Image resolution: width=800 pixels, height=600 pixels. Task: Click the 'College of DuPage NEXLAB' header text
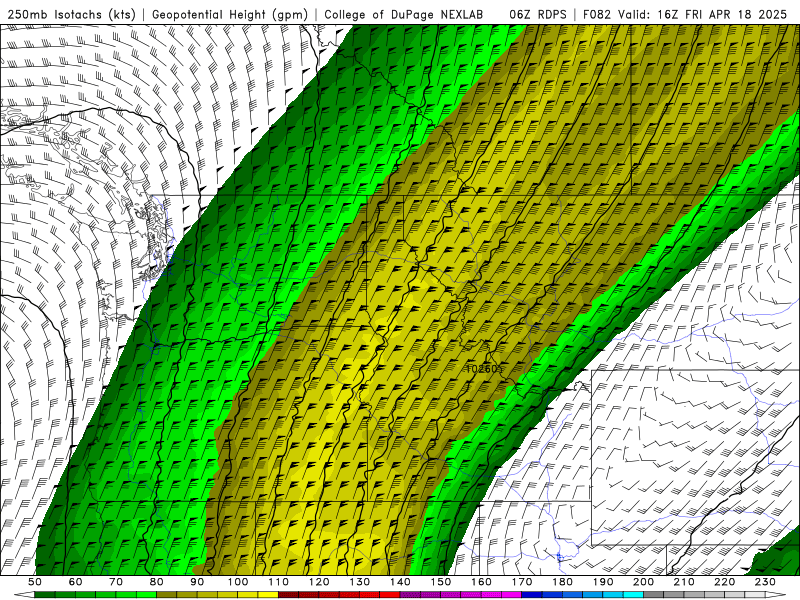403,15
